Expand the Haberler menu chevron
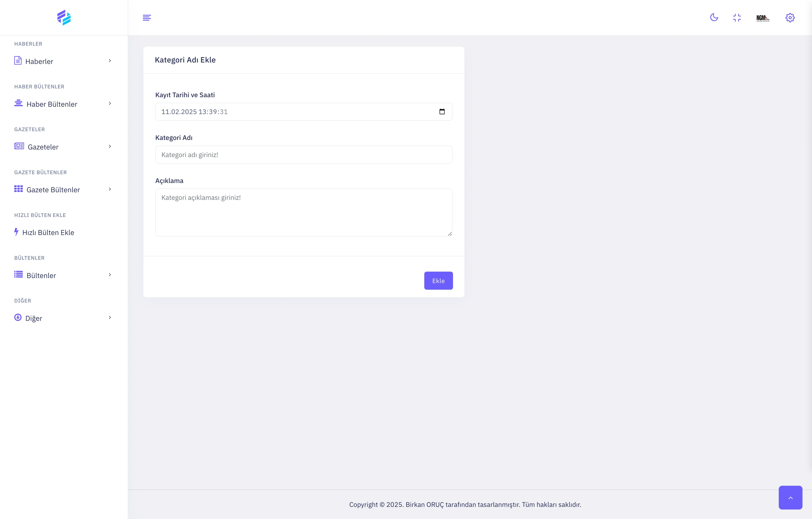812x519 pixels. [x=110, y=61]
